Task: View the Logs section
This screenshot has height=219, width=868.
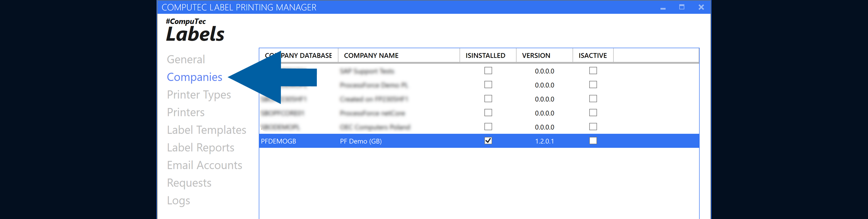Action: (x=179, y=201)
